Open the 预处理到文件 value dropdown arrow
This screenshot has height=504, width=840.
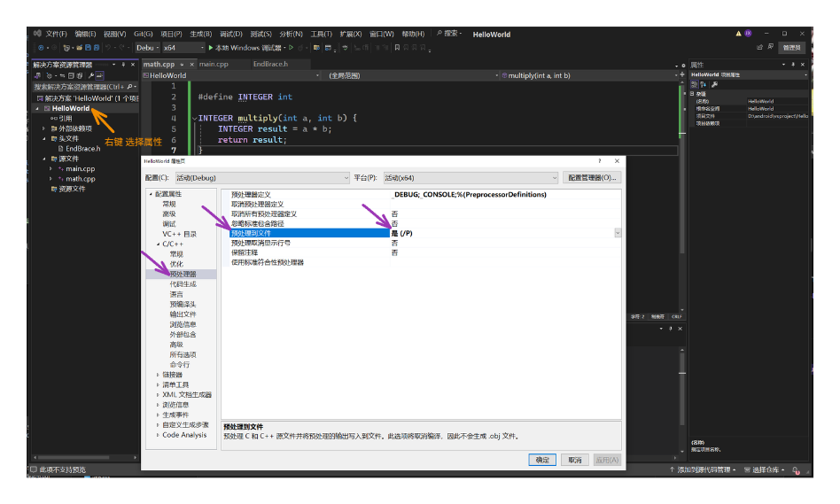point(618,232)
